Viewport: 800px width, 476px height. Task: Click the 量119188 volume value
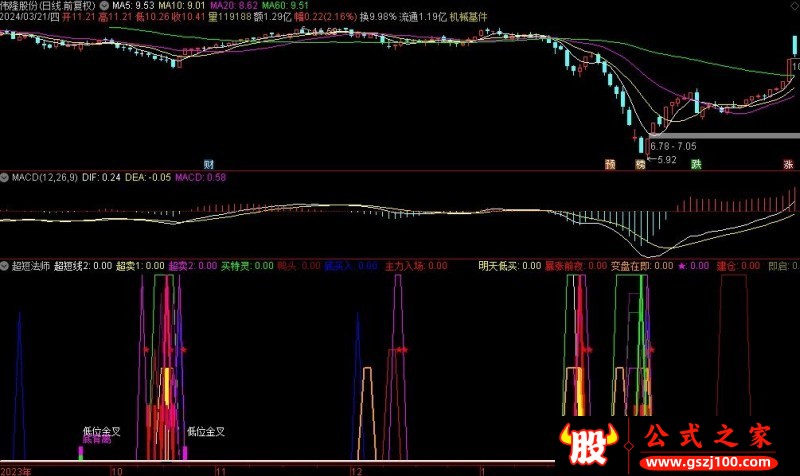(x=230, y=17)
